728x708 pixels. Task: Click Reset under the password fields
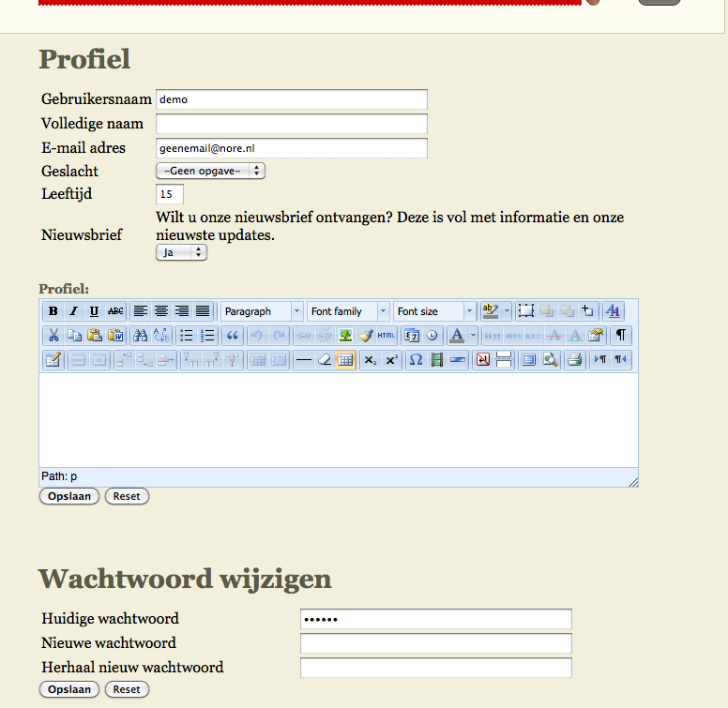point(127,689)
